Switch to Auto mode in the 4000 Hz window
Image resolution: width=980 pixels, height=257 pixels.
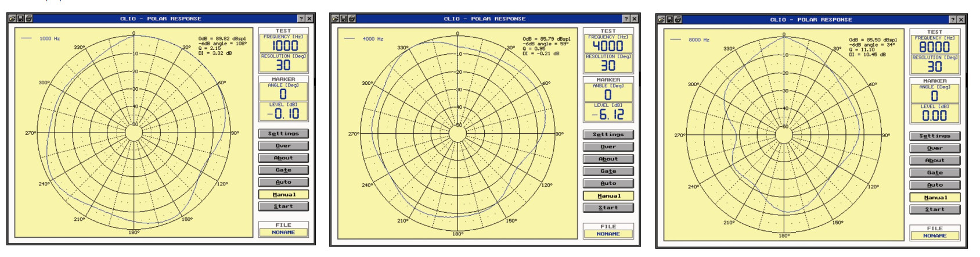coord(608,184)
